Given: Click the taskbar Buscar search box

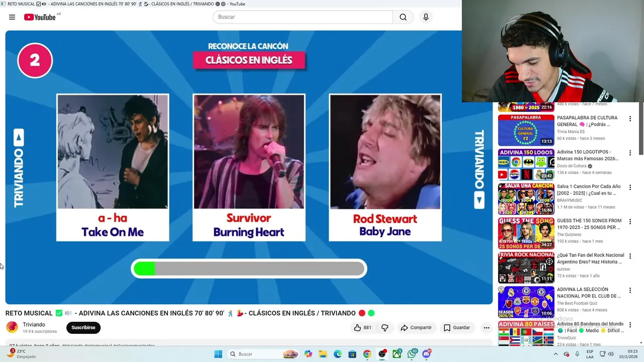Looking at the screenshot, I should [264, 354].
